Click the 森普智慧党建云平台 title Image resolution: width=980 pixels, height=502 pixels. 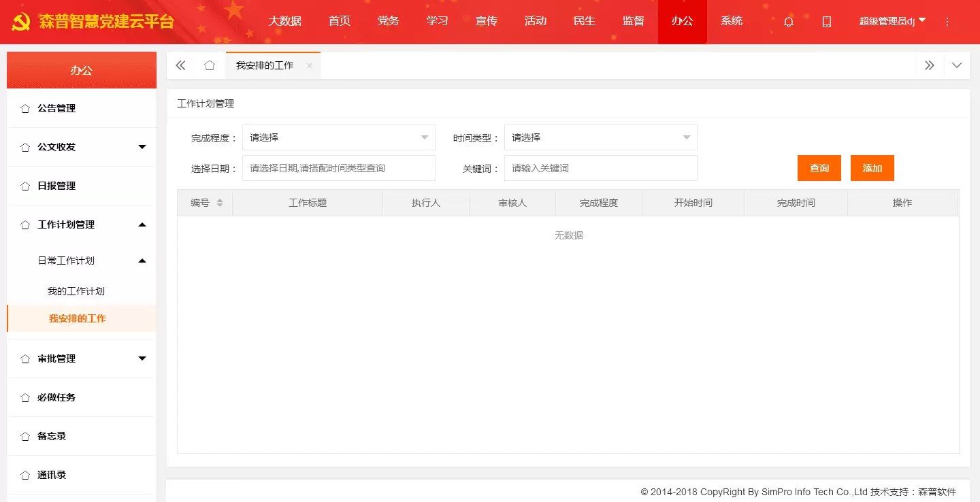pyautogui.click(x=107, y=21)
